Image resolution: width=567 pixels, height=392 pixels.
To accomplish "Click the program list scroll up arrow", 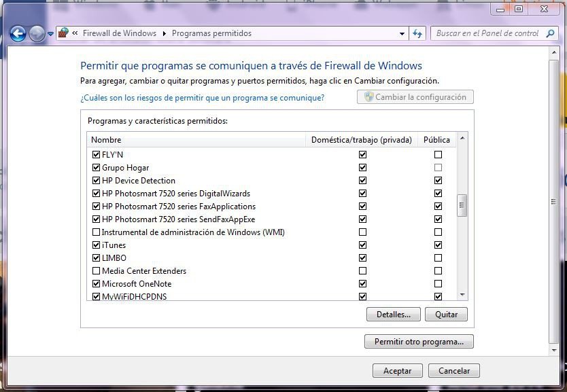I will pos(462,139).
